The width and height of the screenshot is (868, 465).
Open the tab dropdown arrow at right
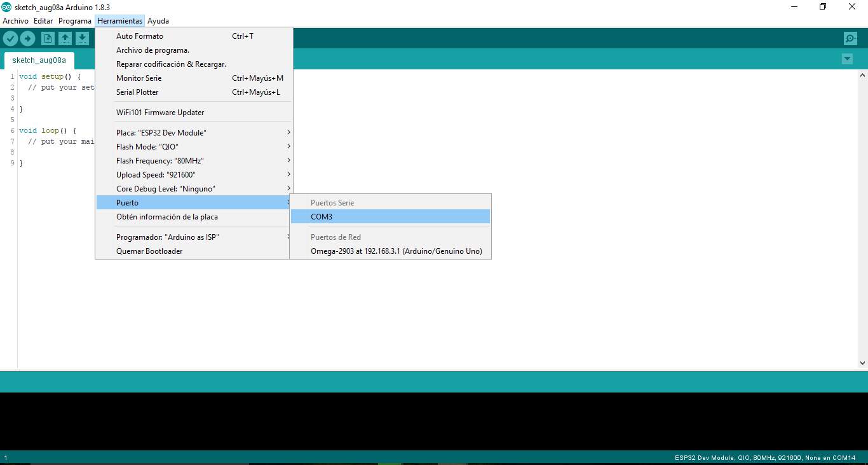click(x=847, y=59)
